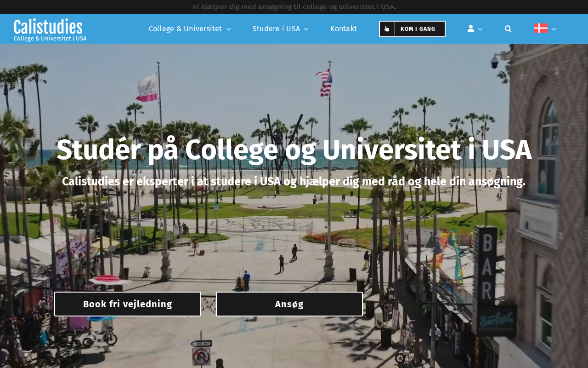Open the College & Universitet menu
The height and width of the screenshot is (368, 588).
tap(185, 29)
